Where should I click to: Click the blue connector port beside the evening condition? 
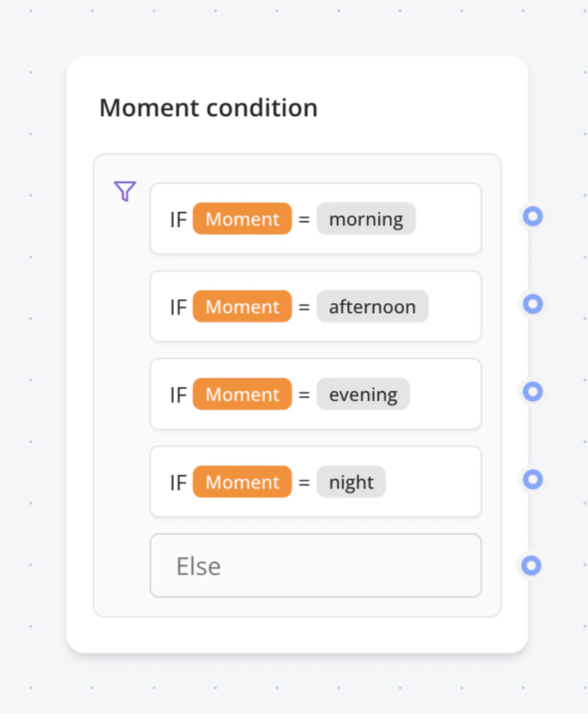[532, 392]
